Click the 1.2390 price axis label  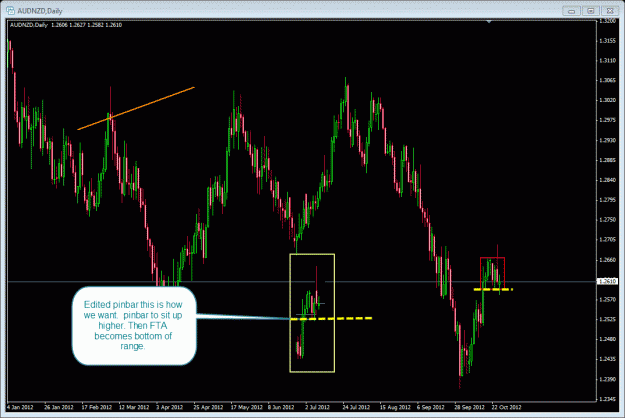[x=607, y=379]
